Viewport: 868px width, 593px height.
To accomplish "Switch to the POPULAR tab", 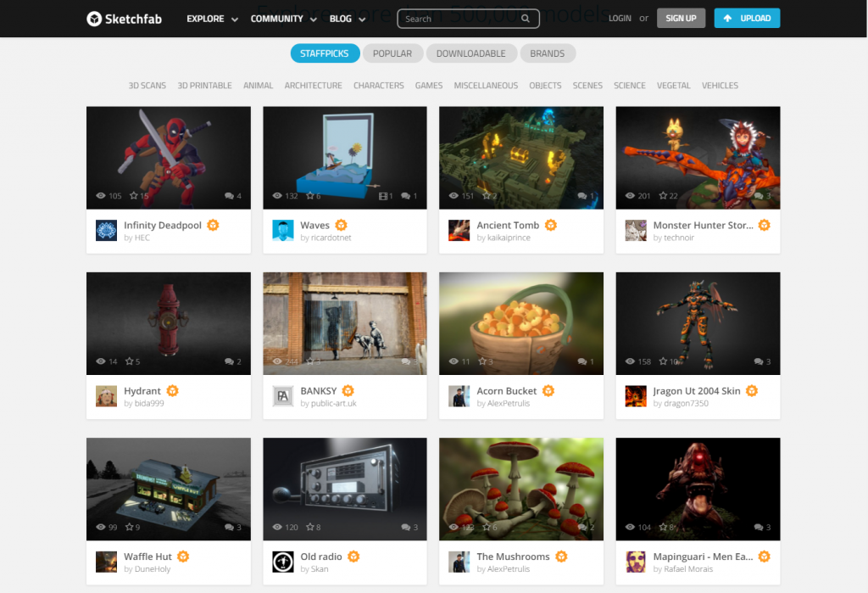I will click(392, 53).
